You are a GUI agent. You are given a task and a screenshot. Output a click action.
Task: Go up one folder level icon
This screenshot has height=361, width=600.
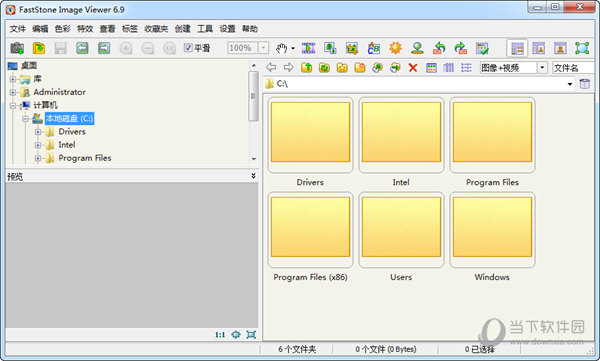[x=307, y=68]
